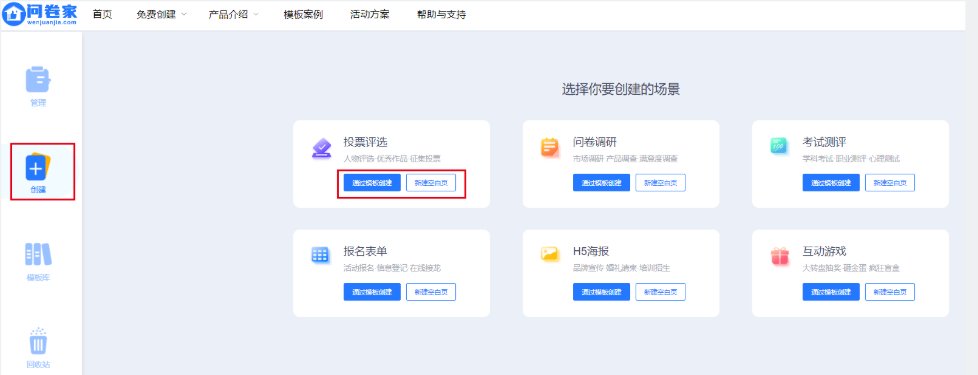Click the description text under 投票评选
Image resolution: width=978 pixels, height=375 pixels.
(392, 158)
